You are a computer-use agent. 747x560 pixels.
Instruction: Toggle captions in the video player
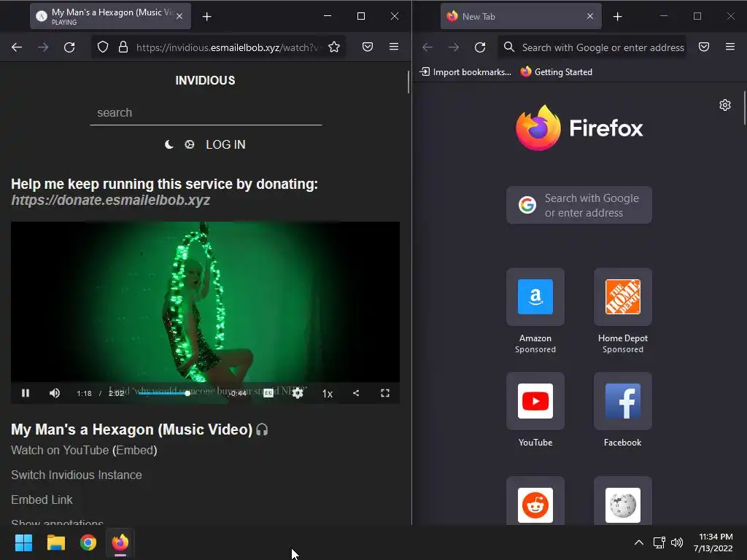[x=268, y=393]
